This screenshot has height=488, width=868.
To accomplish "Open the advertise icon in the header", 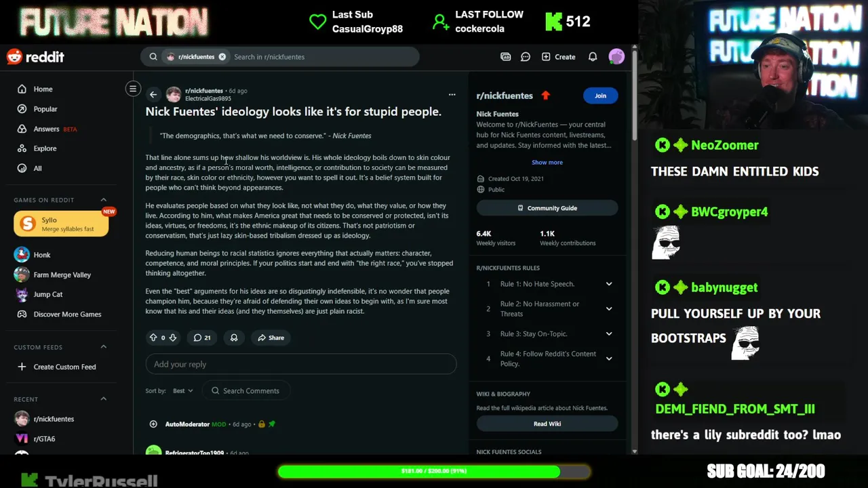I will coord(505,57).
